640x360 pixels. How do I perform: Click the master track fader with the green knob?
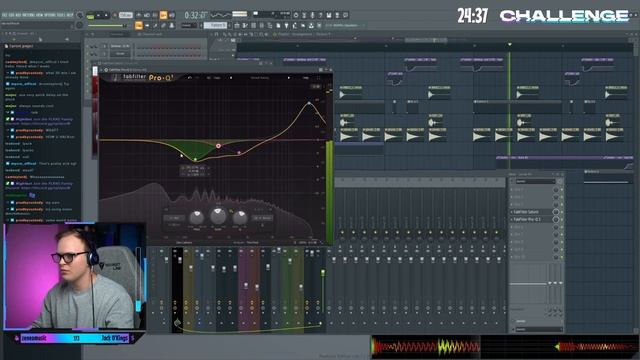(x=323, y=272)
